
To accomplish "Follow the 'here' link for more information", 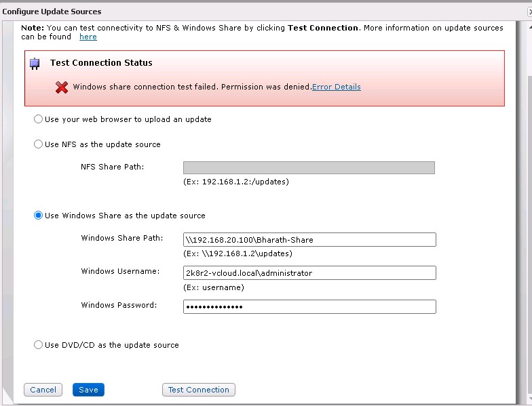I will [88, 37].
